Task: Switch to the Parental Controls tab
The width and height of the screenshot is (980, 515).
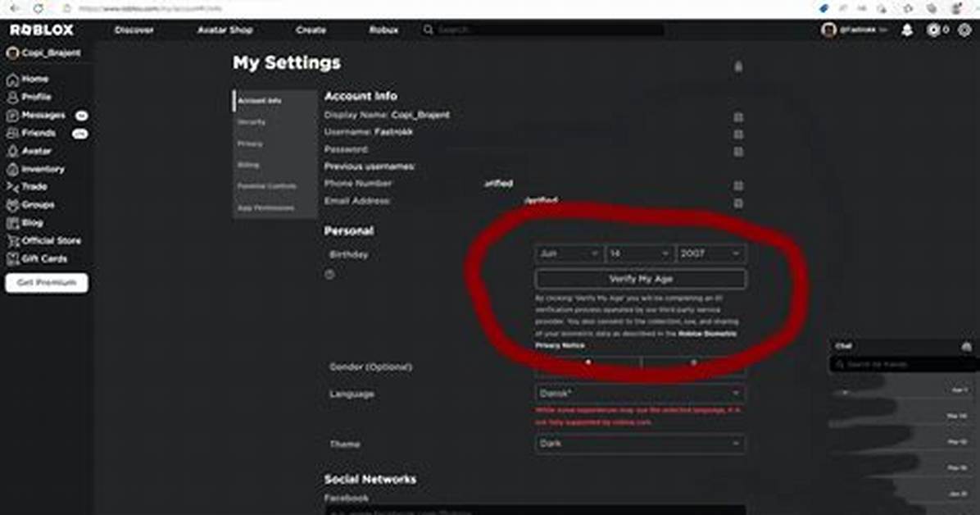Action: click(x=275, y=186)
